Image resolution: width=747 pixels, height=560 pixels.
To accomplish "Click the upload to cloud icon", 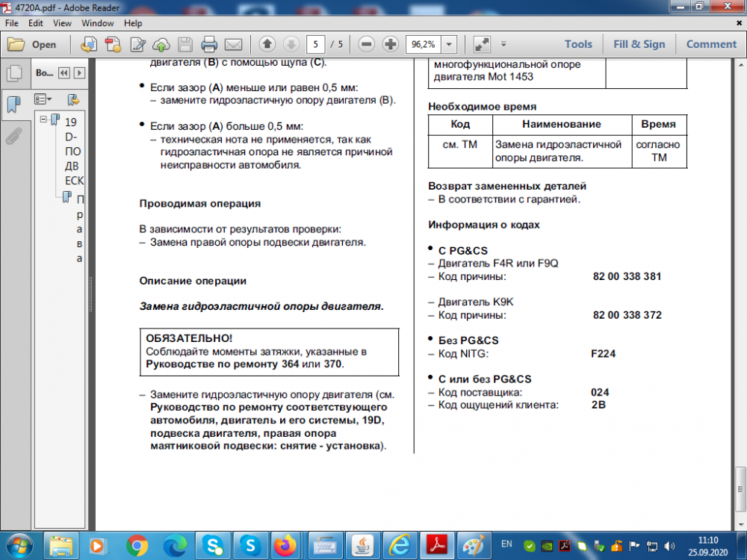I will click(161, 44).
